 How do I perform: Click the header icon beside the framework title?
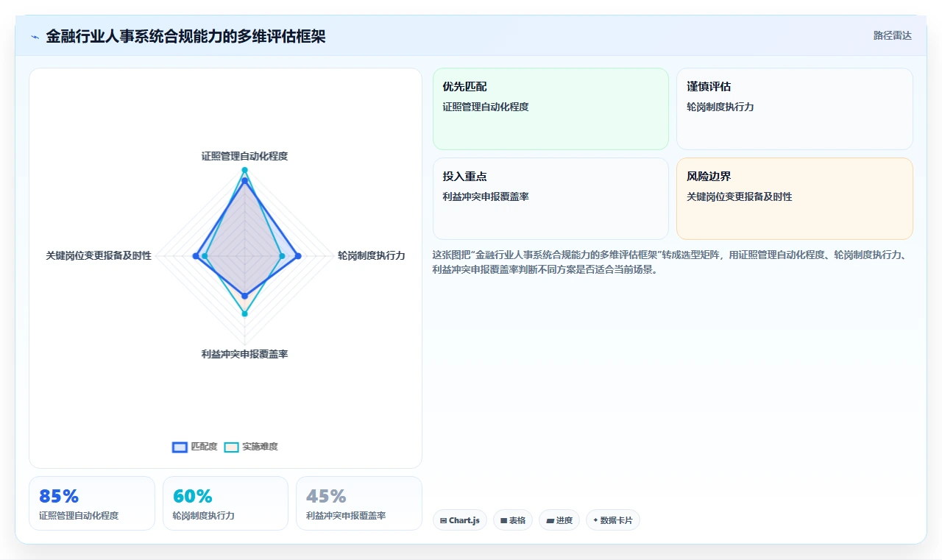point(35,36)
